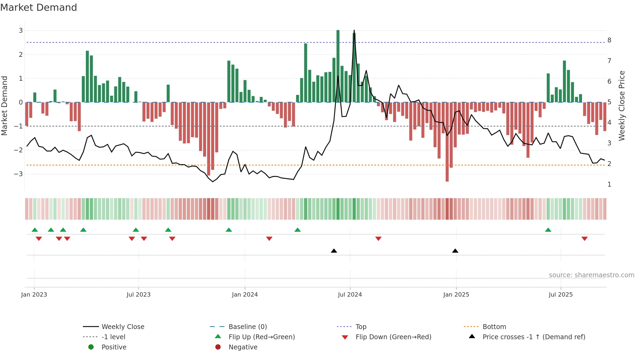Click the Flip Down (Green→Red) legend label
Viewport: 644px width, 362px height.
click(394, 337)
